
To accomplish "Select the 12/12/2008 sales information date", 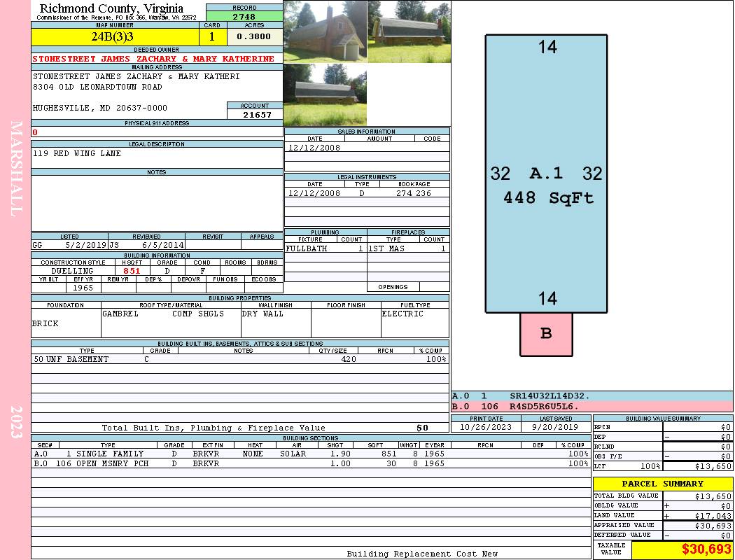I will 314,148.
